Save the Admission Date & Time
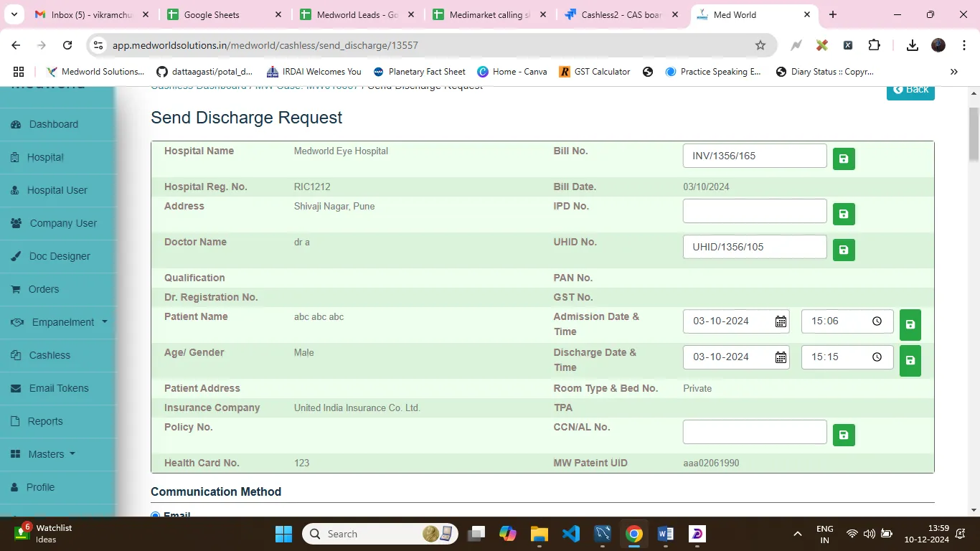 click(910, 324)
